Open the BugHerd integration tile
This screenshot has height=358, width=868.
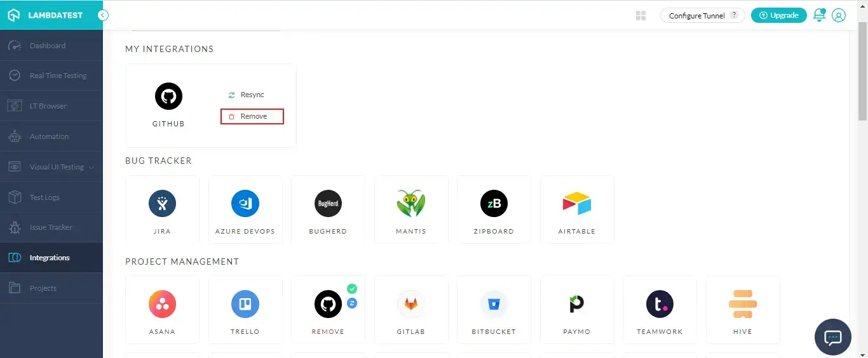coord(328,204)
